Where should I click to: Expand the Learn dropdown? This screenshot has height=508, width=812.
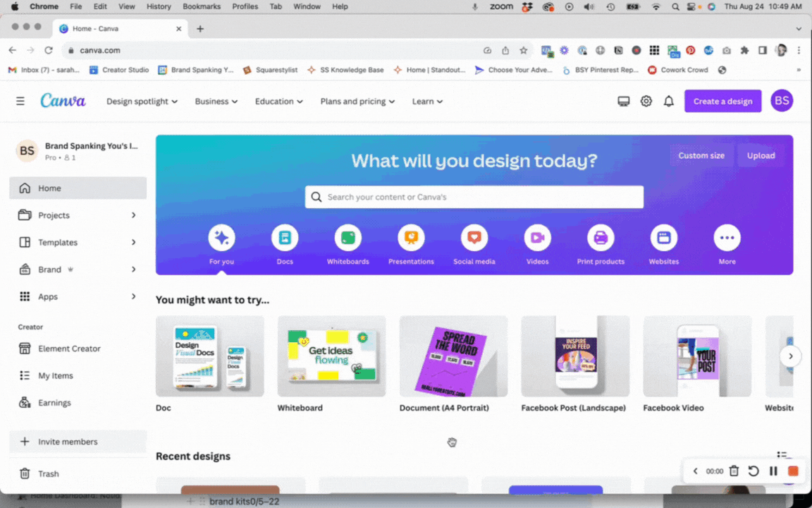pos(428,101)
